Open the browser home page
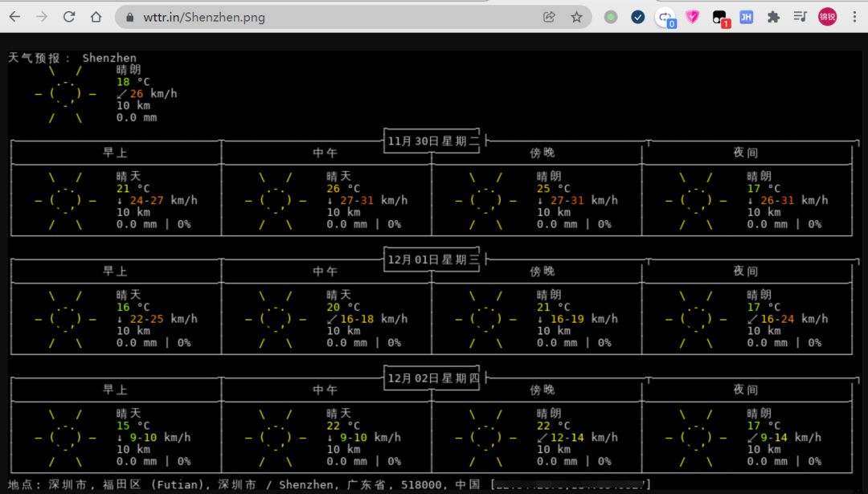The width and height of the screenshot is (868, 494). tap(96, 17)
